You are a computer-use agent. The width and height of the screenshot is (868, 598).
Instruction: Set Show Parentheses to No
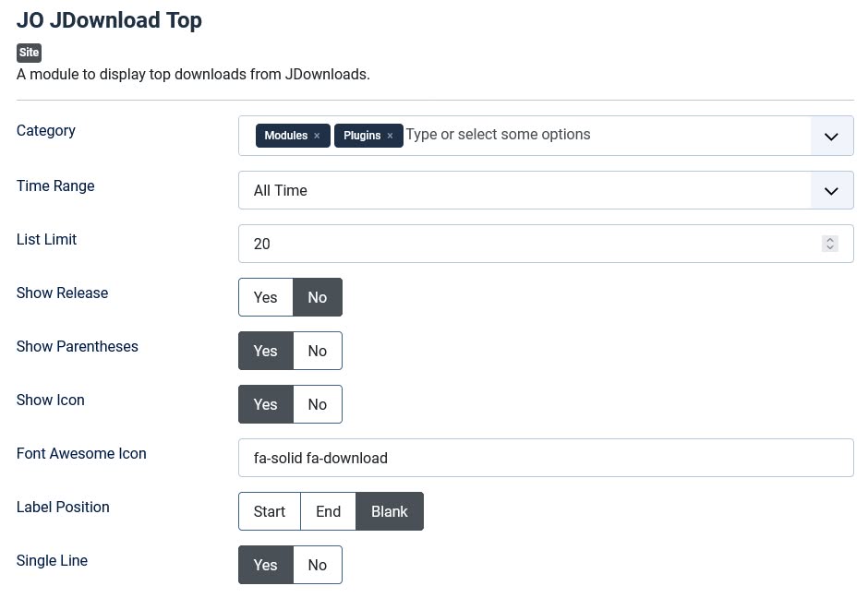(x=317, y=351)
